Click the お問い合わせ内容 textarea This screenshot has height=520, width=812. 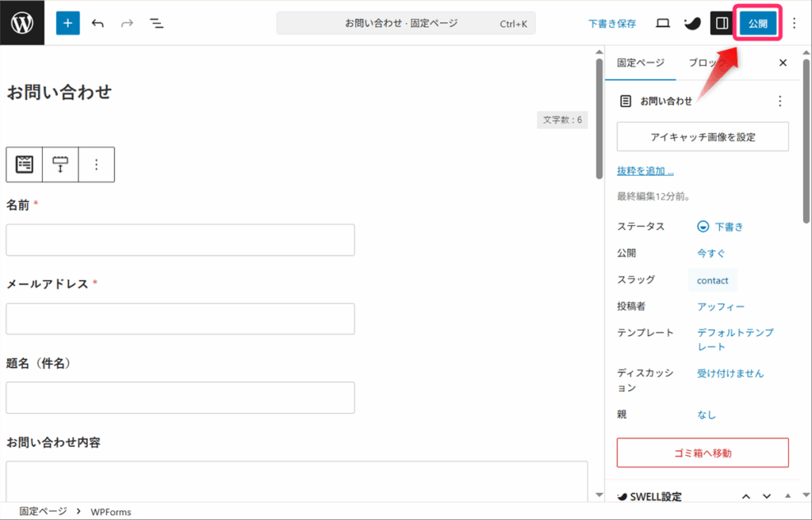(297, 482)
